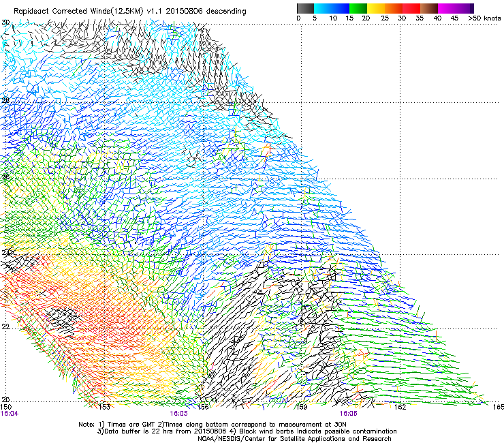Click the longitude label '150'

(5, 407)
